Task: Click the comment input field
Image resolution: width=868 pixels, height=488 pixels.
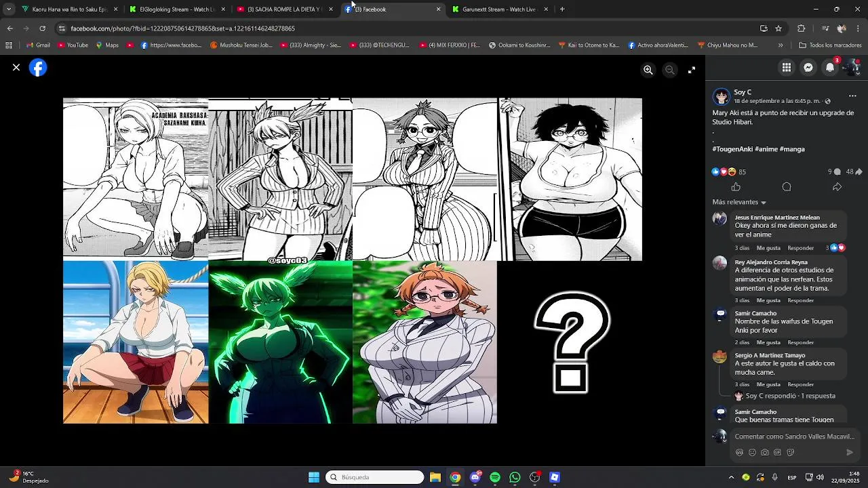Action: 795,436
